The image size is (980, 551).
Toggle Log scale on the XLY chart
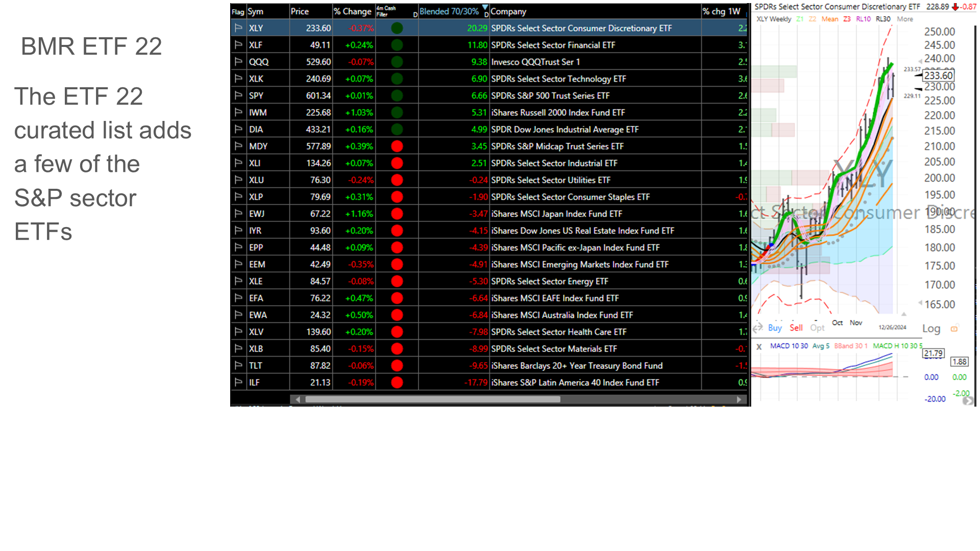point(931,329)
